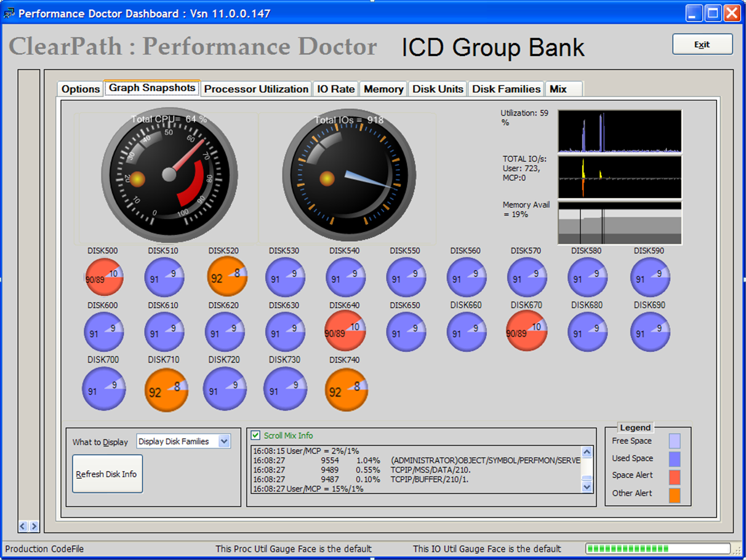Toggle the Scroll Mix Info checkbox

pos(255,435)
